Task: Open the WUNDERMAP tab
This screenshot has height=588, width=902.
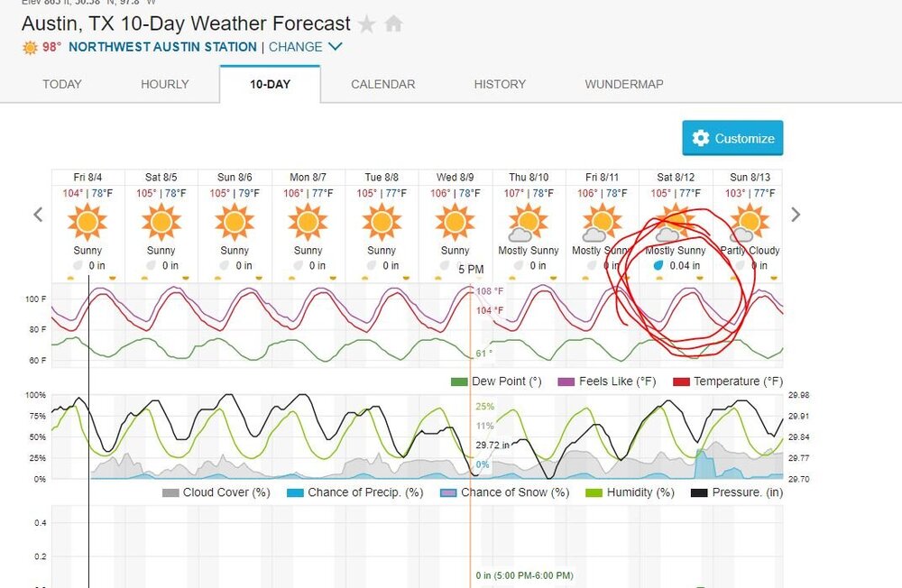Action: coord(623,84)
